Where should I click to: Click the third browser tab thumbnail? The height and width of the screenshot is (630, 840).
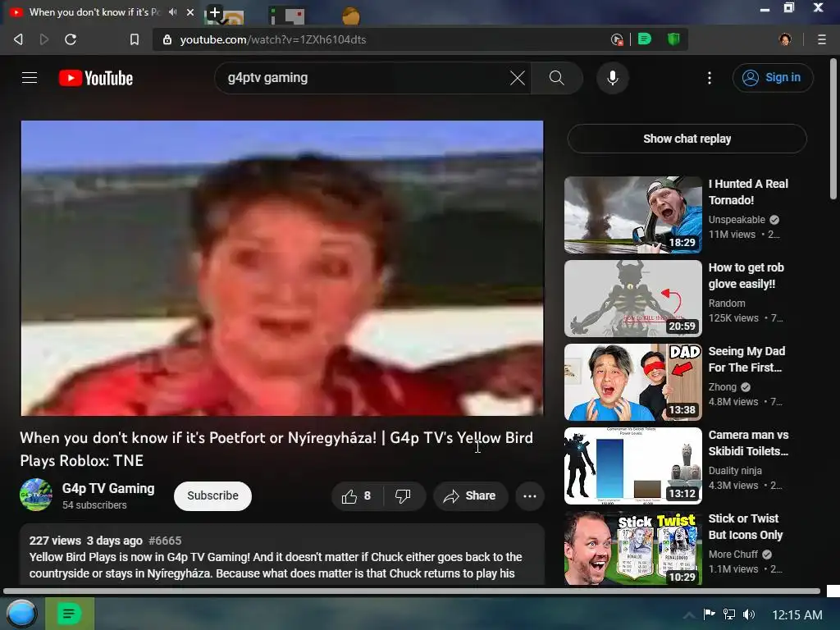287,16
